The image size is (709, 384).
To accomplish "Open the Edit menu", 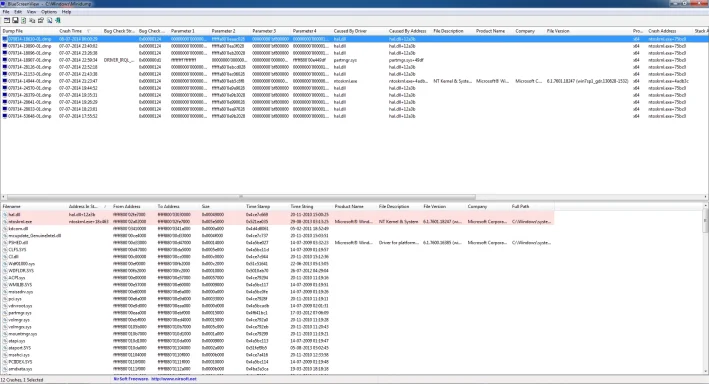I will pyautogui.click(x=18, y=12).
